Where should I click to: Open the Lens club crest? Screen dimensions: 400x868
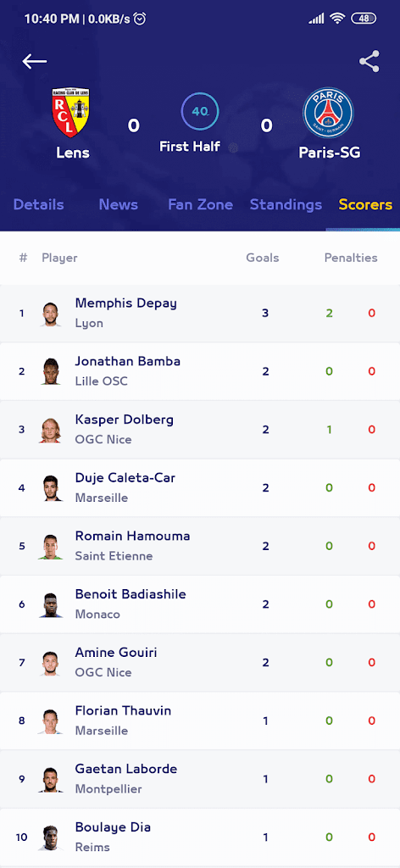(71, 113)
